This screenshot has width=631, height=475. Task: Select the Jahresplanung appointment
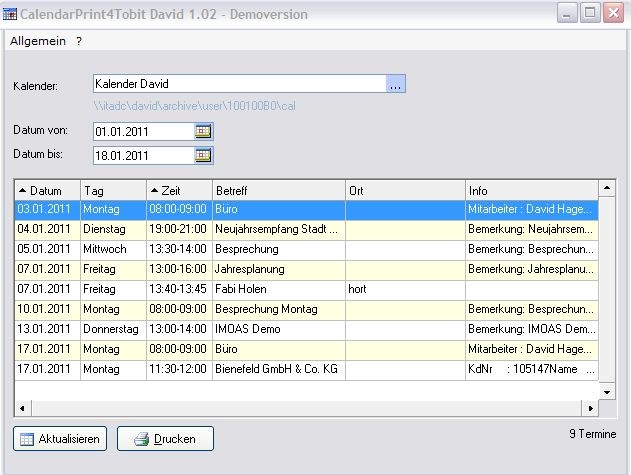pos(307,269)
